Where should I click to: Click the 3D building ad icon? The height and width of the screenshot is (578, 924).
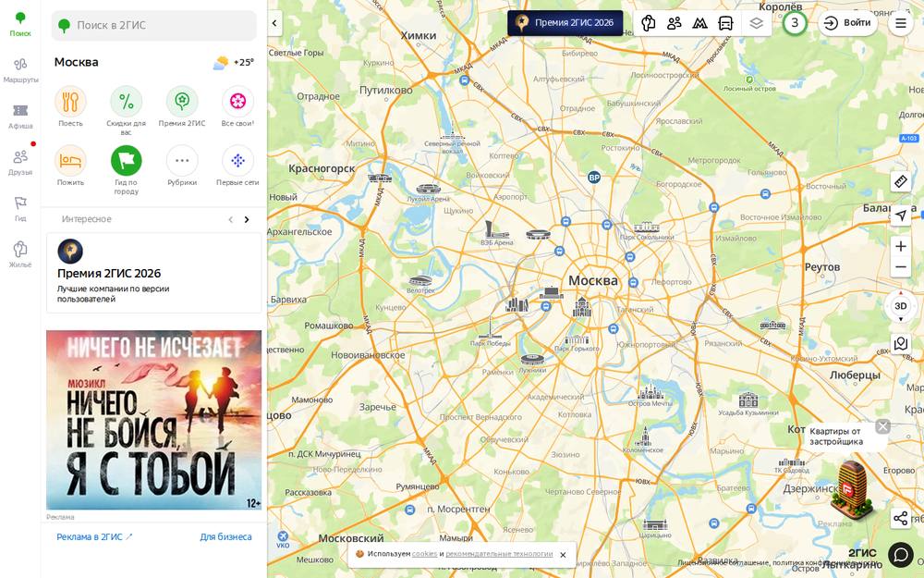(x=853, y=491)
